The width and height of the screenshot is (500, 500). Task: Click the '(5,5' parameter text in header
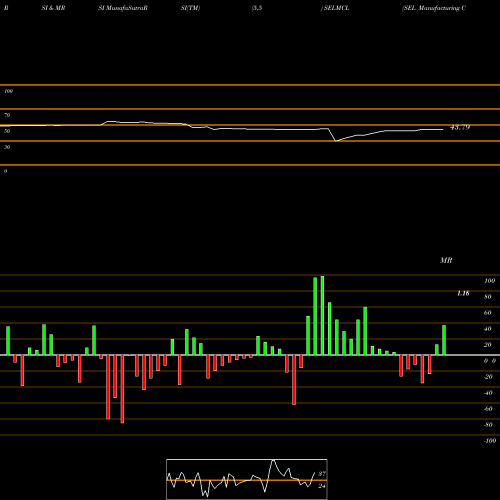pyautogui.click(x=257, y=8)
